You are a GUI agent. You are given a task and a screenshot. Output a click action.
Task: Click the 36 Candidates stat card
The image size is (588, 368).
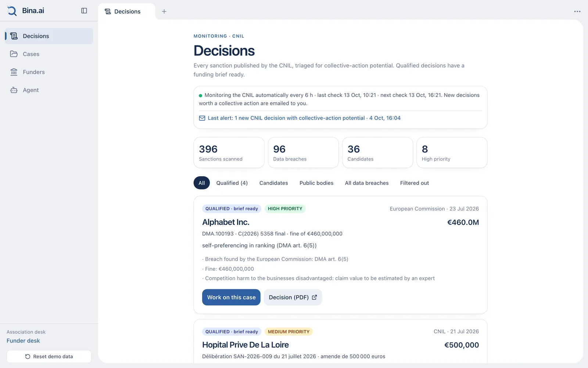pyautogui.click(x=377, y=153)
